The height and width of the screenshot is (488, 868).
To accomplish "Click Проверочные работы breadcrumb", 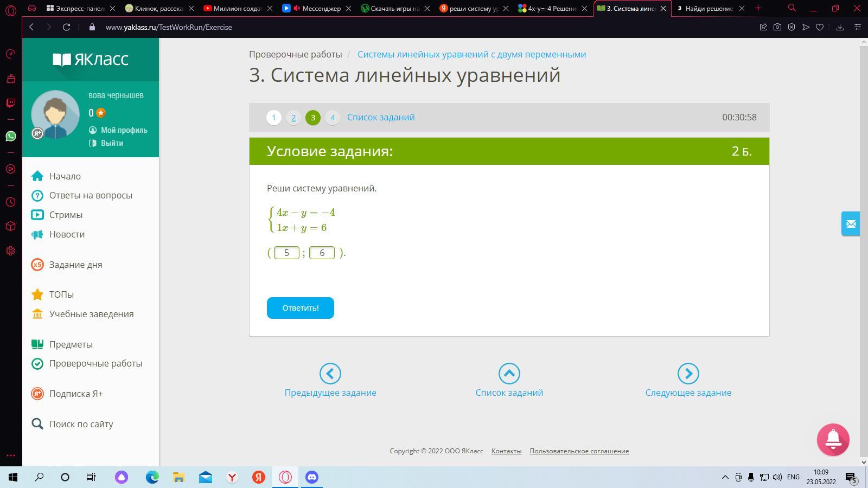I will (296, 54).
